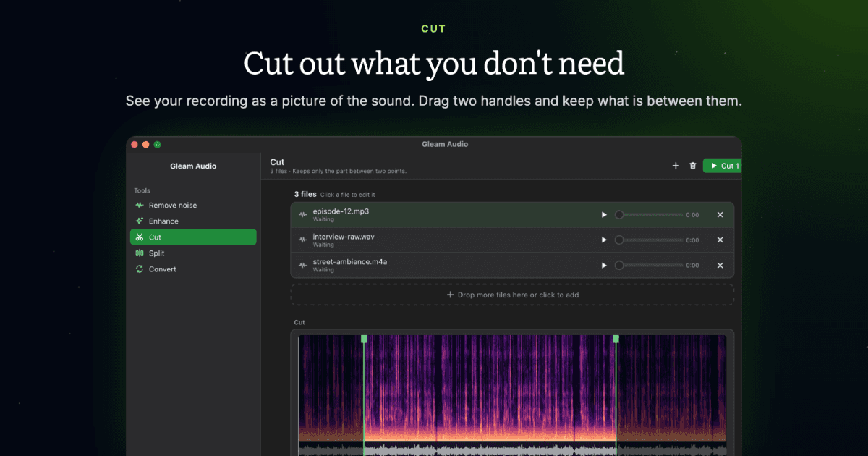
Task: Play interview-raw.wav
Action: point(604,240)
